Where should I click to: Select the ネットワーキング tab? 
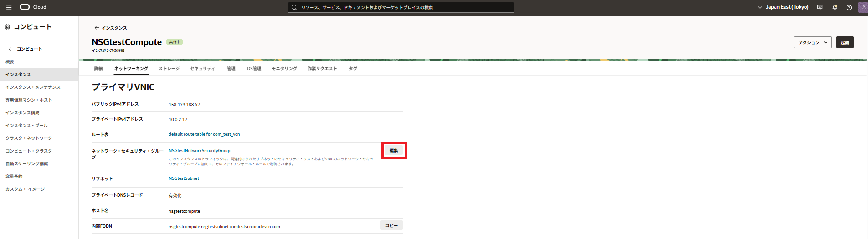tap(131, 69)
